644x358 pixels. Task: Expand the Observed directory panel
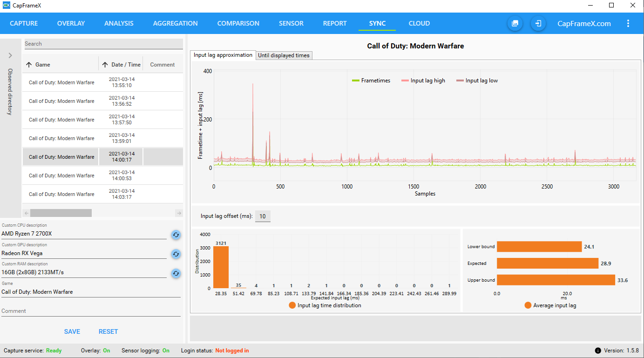[x=10, y=55]
